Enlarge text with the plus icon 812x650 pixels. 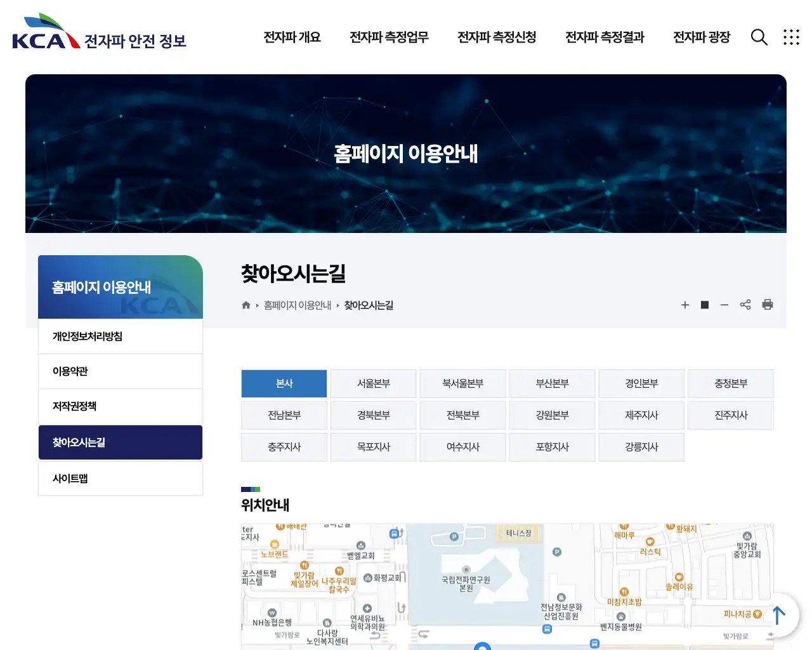click(x=685, y=305)
